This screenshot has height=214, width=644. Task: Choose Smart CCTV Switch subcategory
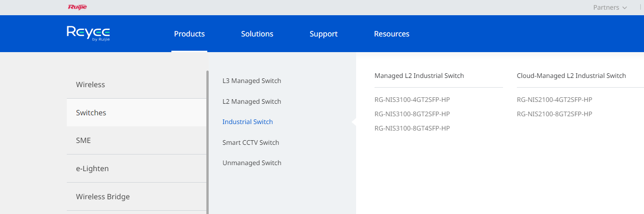click(251, 143)
